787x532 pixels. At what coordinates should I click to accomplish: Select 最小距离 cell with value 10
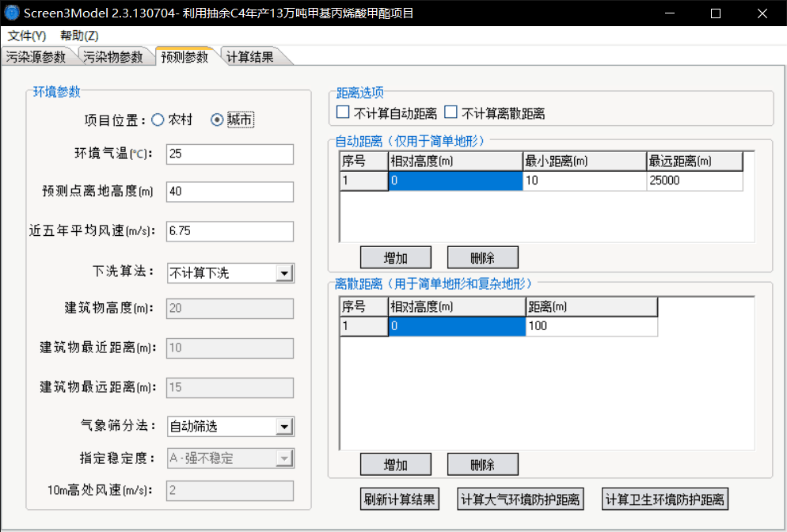[585, 180]
